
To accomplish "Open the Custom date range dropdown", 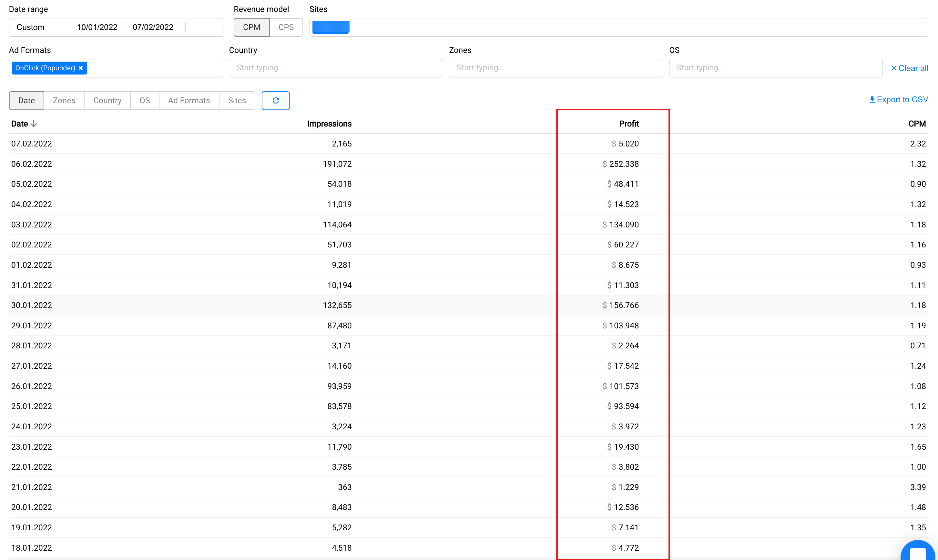I will click(x=30, y=27).
